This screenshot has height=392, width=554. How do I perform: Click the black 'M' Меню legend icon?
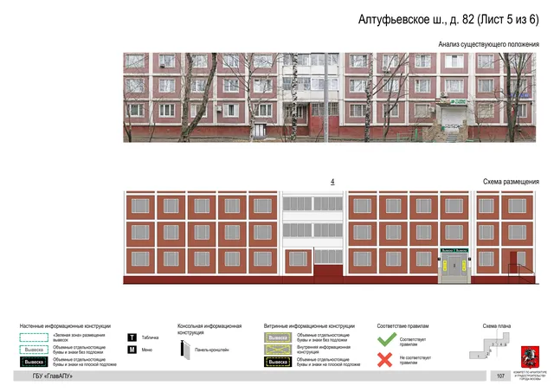[132, 350]
